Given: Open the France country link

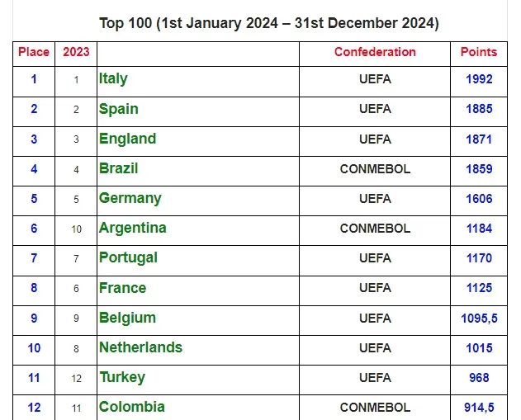Looking at the screenshot, I should [x=122, y=288].
